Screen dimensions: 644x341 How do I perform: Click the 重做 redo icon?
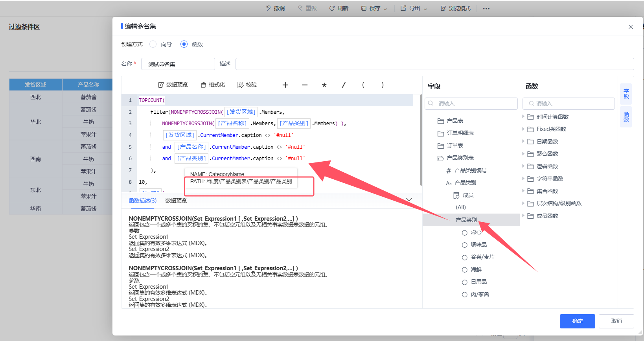coord(300,8)
